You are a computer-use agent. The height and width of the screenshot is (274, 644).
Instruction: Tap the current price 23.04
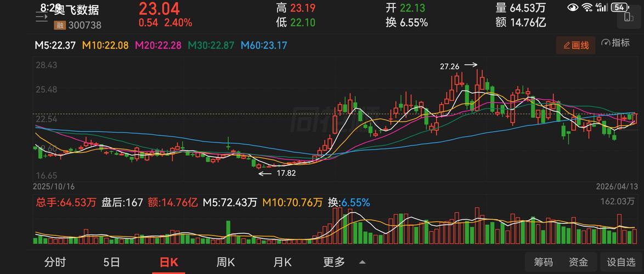click(159, 9)
